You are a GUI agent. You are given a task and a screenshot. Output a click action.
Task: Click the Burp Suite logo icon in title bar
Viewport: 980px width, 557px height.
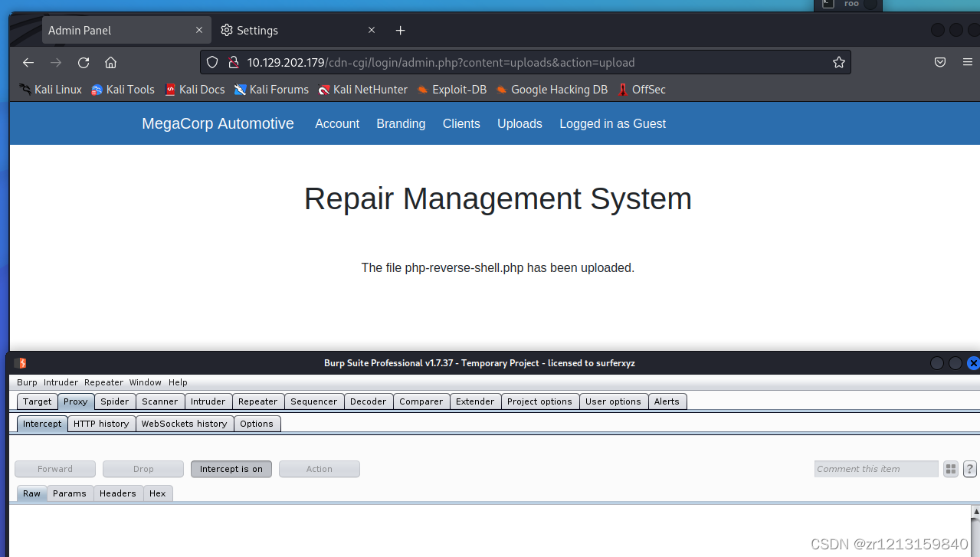tap(21, 363)
